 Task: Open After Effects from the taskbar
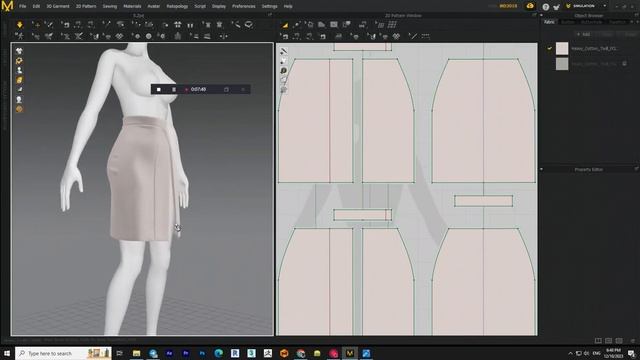click(169, 353)
